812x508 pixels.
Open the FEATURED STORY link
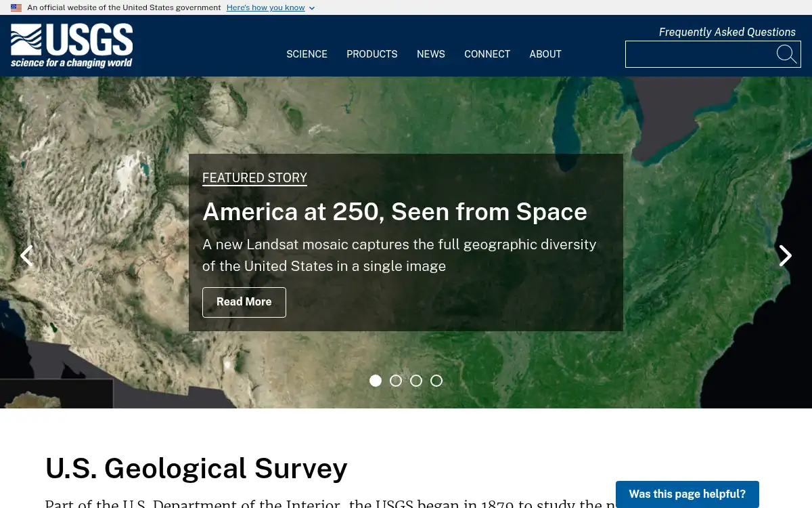254,177
